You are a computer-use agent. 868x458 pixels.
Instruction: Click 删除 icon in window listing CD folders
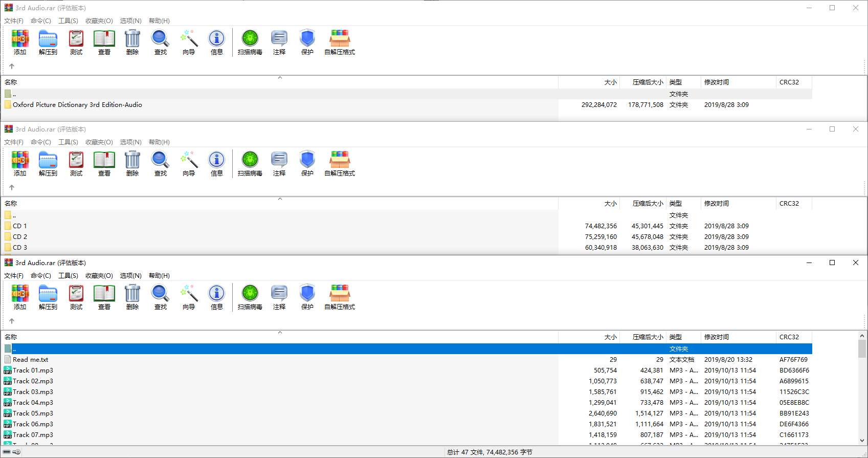pos(132,164)
